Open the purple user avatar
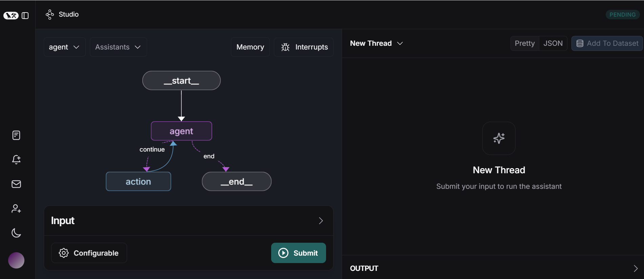 (x=16, y=260)
